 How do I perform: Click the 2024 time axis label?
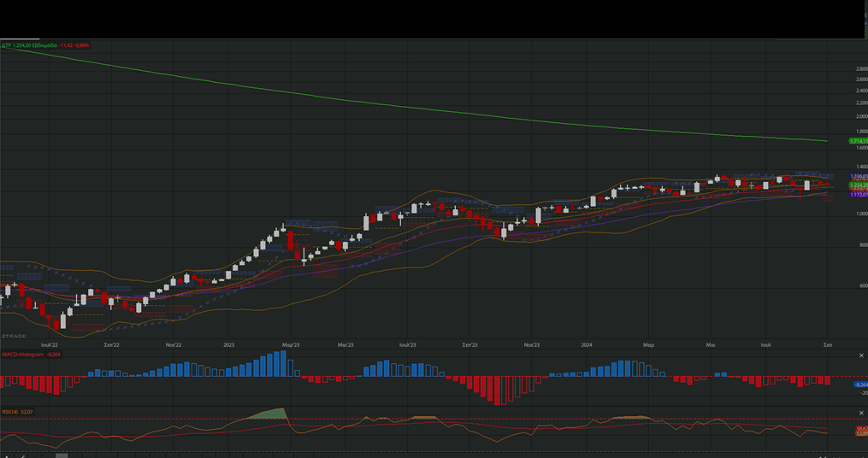tap(587, 344)
